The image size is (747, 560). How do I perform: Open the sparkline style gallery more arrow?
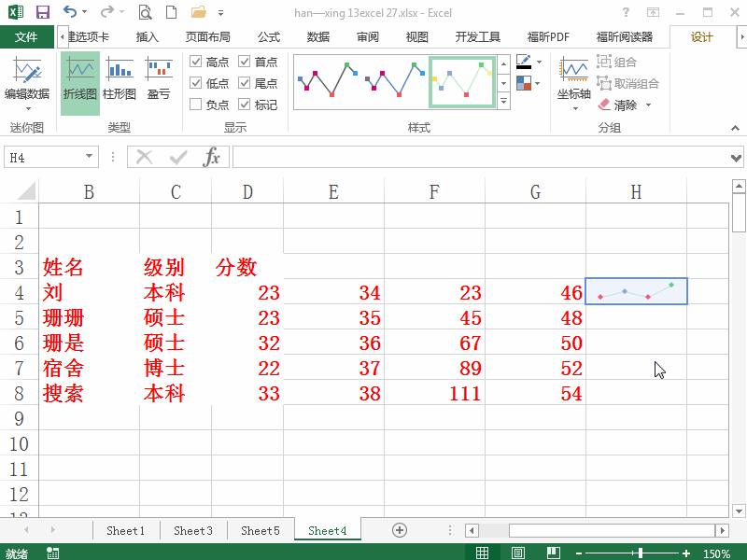[x=505, y=100]
